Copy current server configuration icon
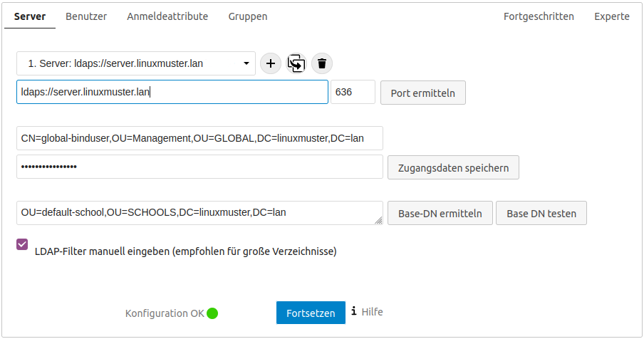 click(296, 63)
